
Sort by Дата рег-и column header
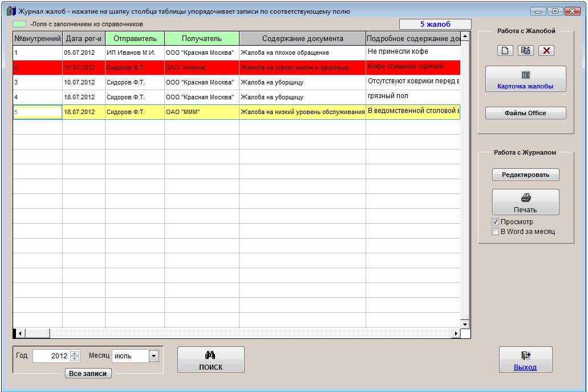(x=84, y=39)
